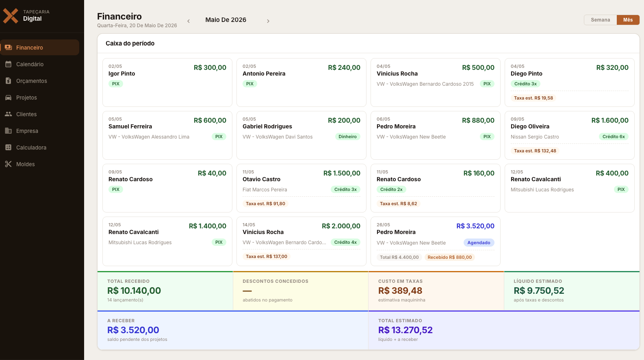Click the Projetos car icon

(8, 98)
